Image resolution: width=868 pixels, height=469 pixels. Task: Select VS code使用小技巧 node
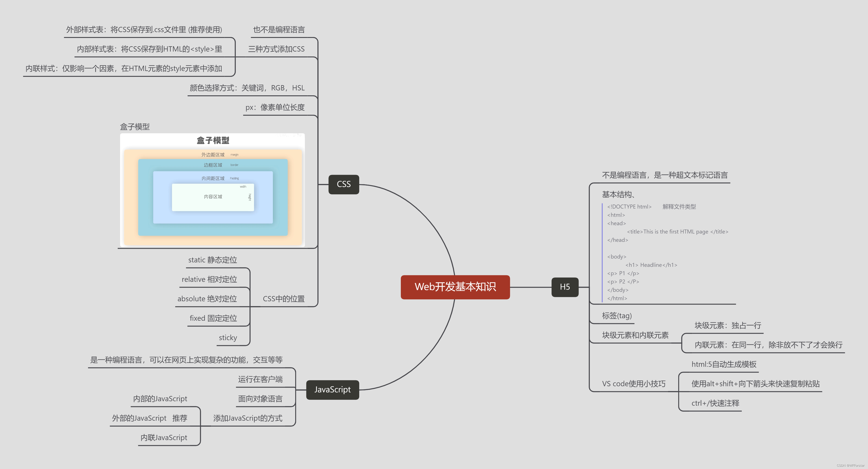click(633, 384)
